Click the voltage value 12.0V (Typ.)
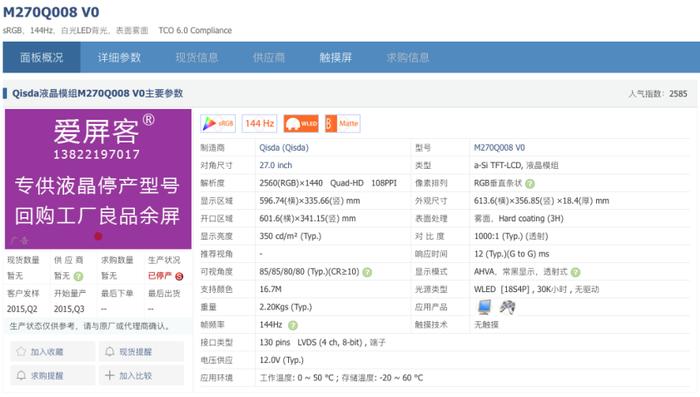 click(x=281, y=360)
